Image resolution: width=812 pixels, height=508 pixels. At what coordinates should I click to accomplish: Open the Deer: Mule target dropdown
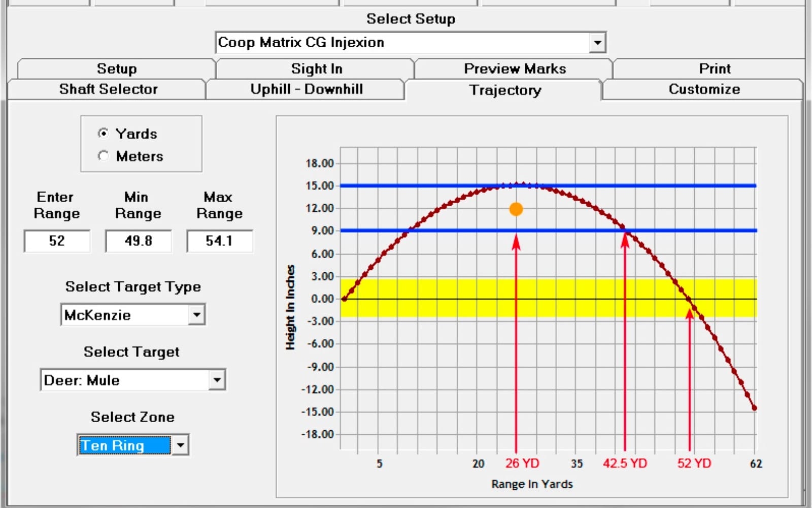[x=217, y=380]
